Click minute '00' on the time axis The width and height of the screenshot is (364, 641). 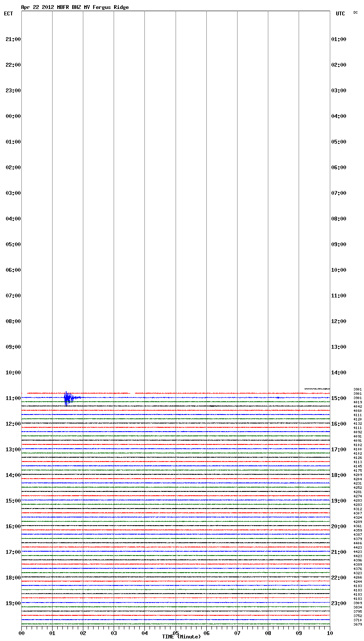pos(21,633)
